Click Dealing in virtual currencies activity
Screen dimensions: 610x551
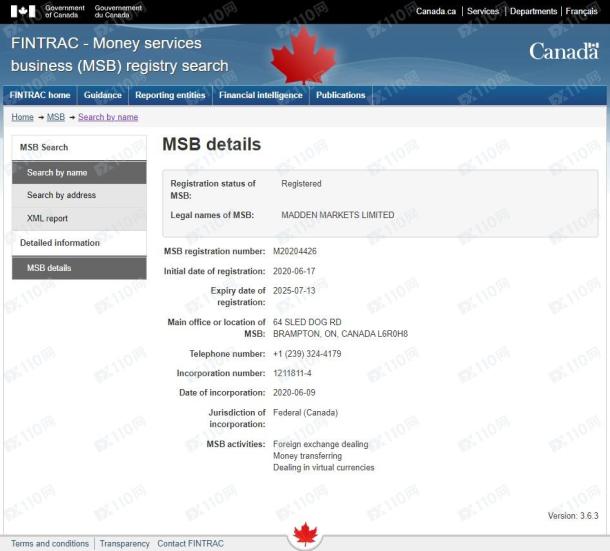click(324, 467)
